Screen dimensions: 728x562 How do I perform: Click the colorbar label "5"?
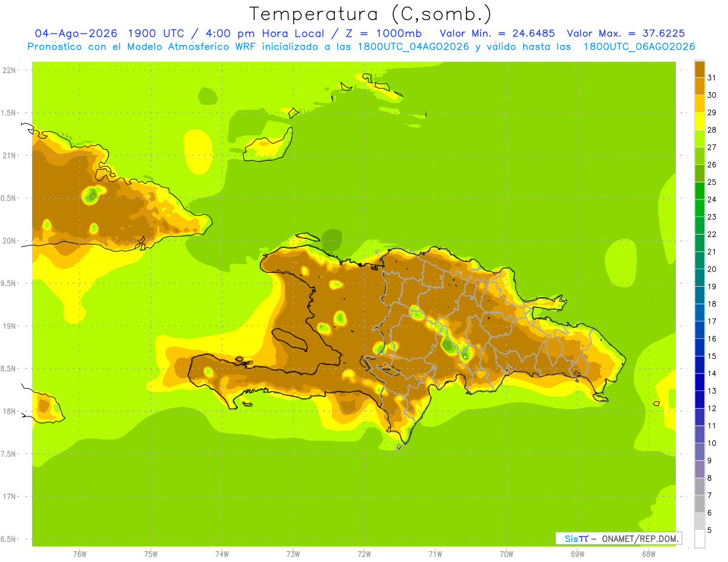click(710, 530)
